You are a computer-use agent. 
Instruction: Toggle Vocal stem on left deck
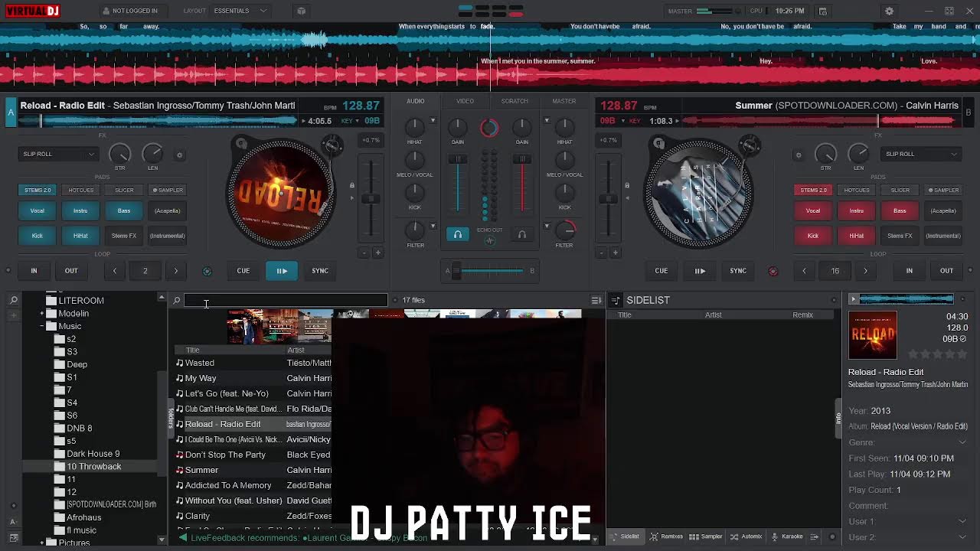click(x=37, y=210)
